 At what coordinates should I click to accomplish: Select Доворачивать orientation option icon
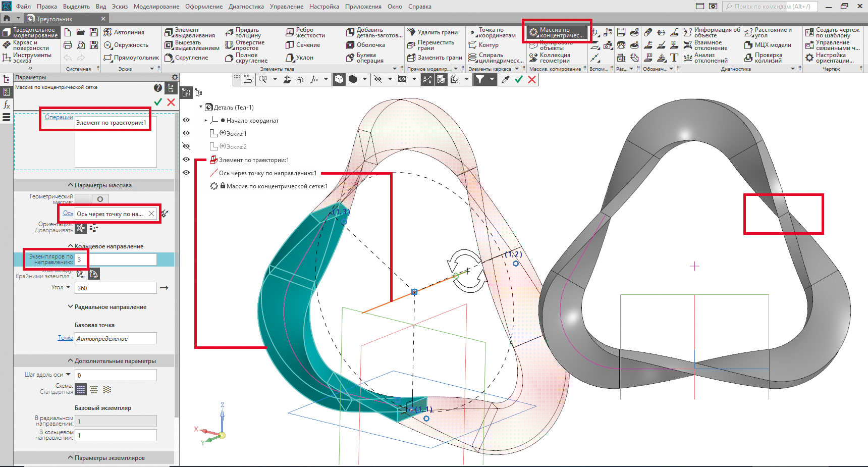tap(81, 228)
